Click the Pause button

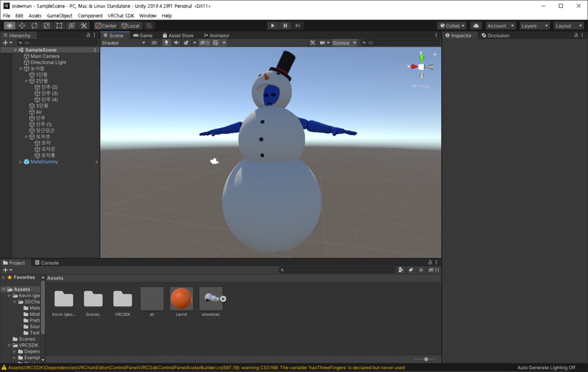pyautogui.click(x=285, y=25)
